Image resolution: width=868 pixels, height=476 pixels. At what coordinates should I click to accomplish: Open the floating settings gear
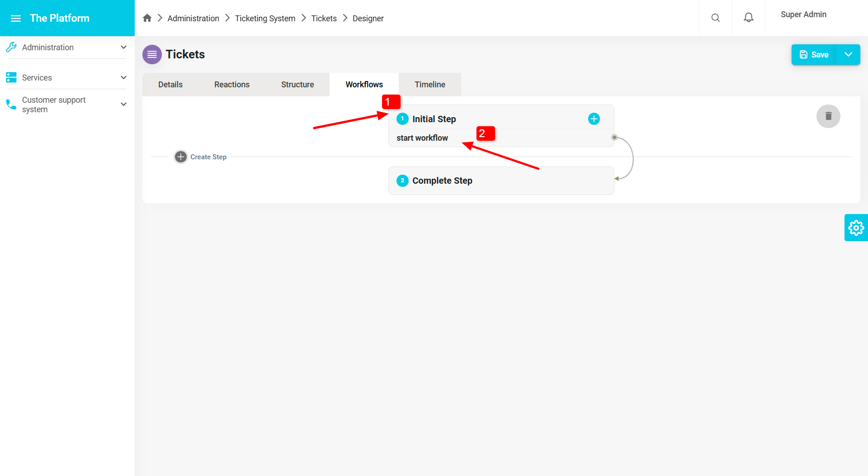856,228
